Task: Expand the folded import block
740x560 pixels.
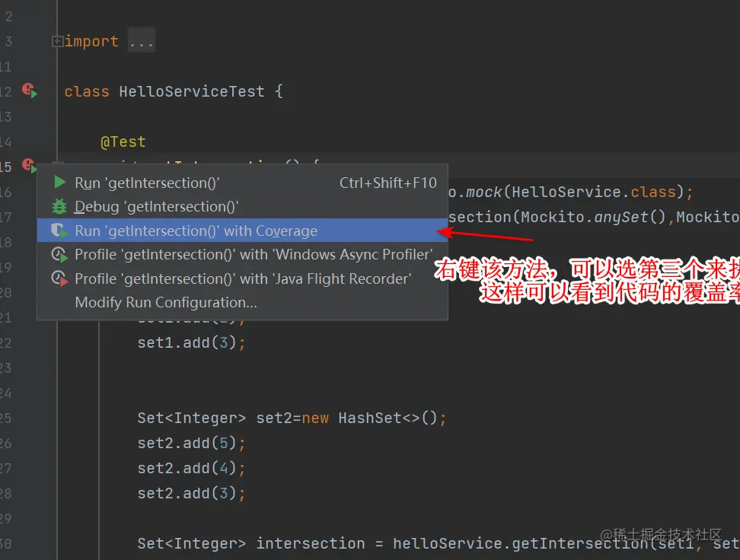Action: [x=56, y=42]
